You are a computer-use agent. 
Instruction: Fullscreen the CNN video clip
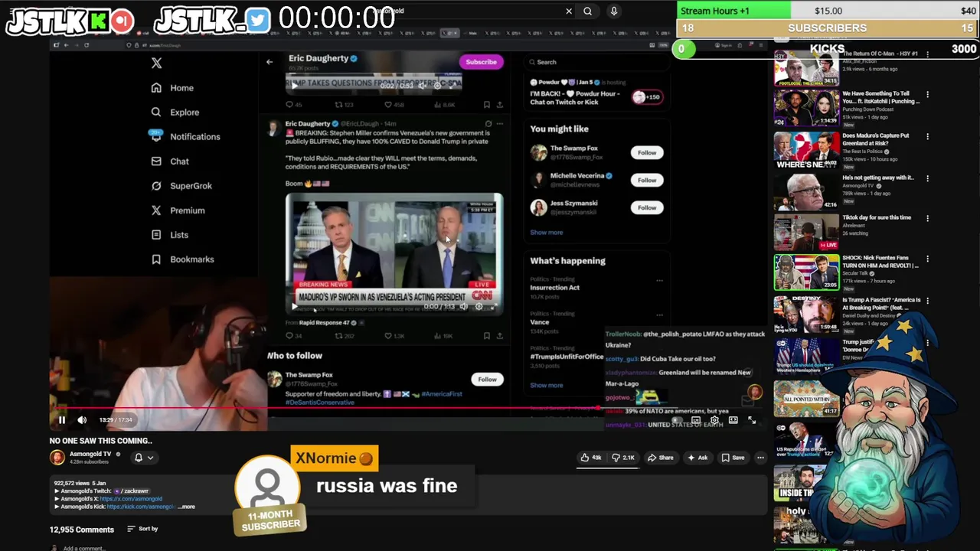pos(494,306)
